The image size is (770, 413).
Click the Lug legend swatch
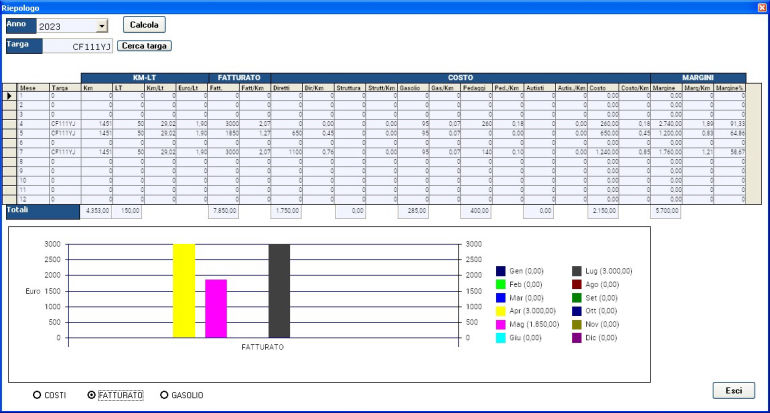(x=577, y=271)
